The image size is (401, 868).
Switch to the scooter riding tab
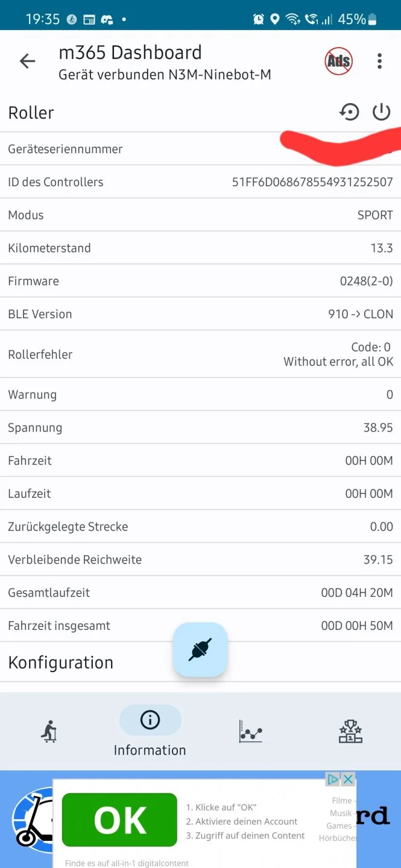pos(49,732)
